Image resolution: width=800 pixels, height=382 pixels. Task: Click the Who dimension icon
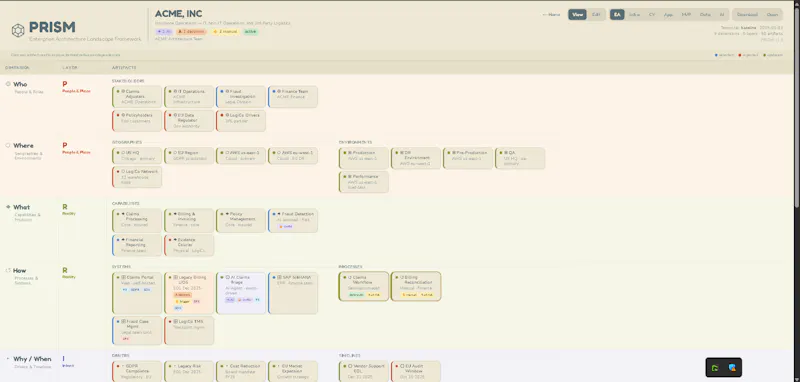(x=8, y=84)
